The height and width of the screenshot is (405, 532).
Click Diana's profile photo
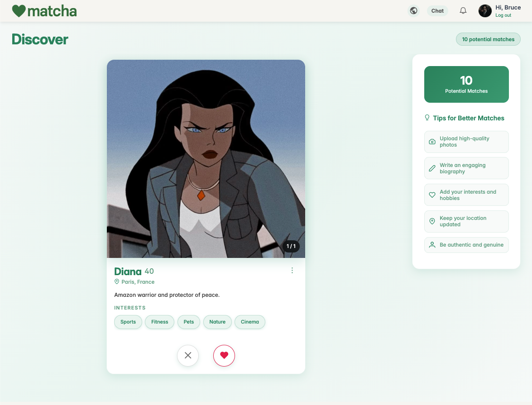point(206,158)
